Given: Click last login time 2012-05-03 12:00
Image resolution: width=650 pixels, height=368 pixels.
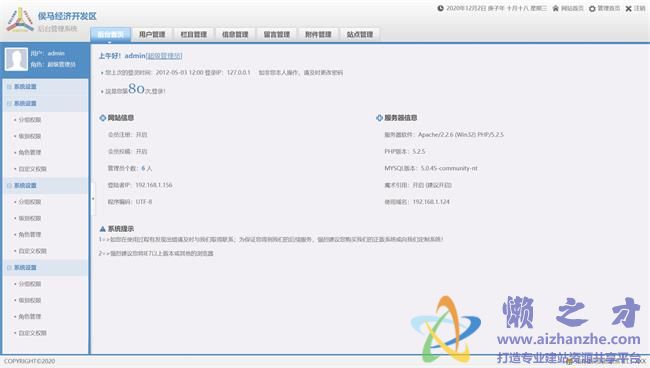Looking at the screenshot, I should tap(179, 73).
